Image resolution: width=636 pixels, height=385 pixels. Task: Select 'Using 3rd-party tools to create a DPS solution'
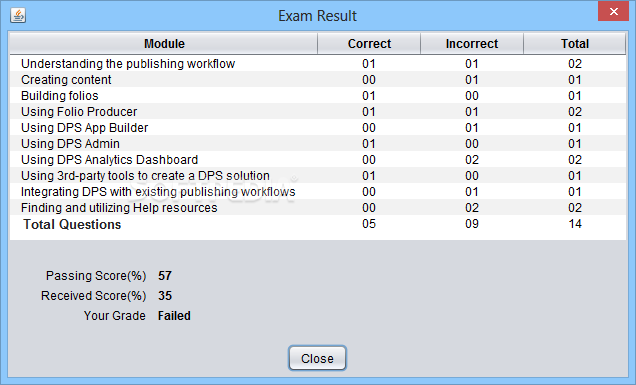[318, 176]
